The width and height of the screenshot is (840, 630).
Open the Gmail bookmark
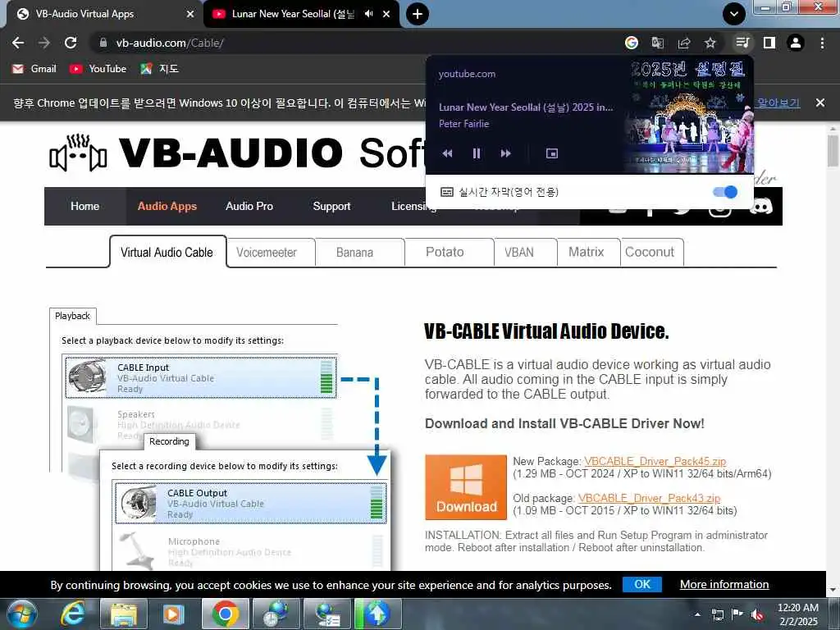pos(34,69)
